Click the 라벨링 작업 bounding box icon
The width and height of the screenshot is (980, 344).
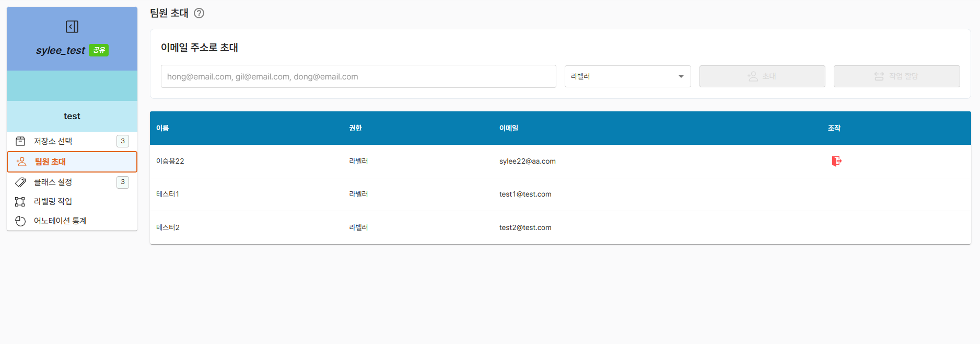pyautogui.click(x=20, y=201)
